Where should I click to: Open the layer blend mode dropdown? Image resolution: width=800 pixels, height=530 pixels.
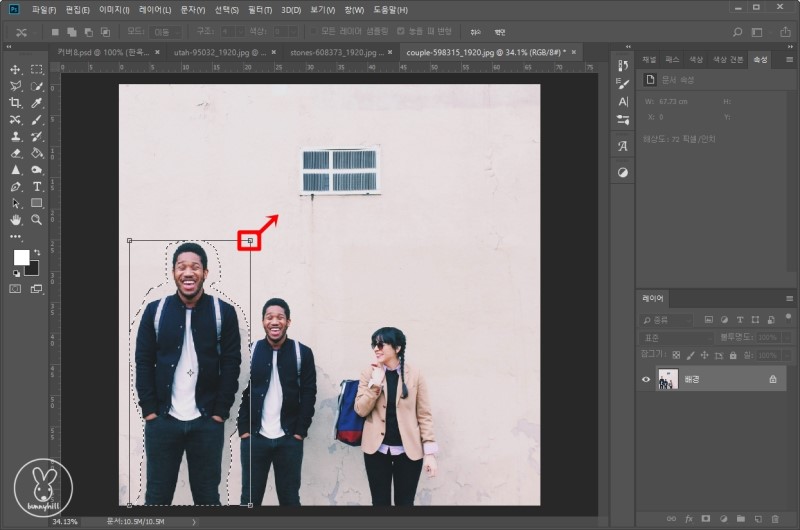[675, 338]
